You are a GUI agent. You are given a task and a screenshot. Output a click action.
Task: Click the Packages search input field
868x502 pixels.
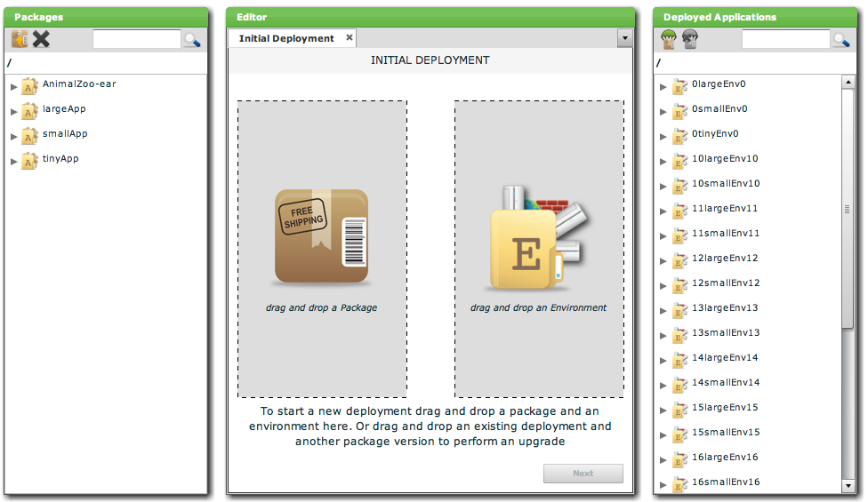(136, 39)
